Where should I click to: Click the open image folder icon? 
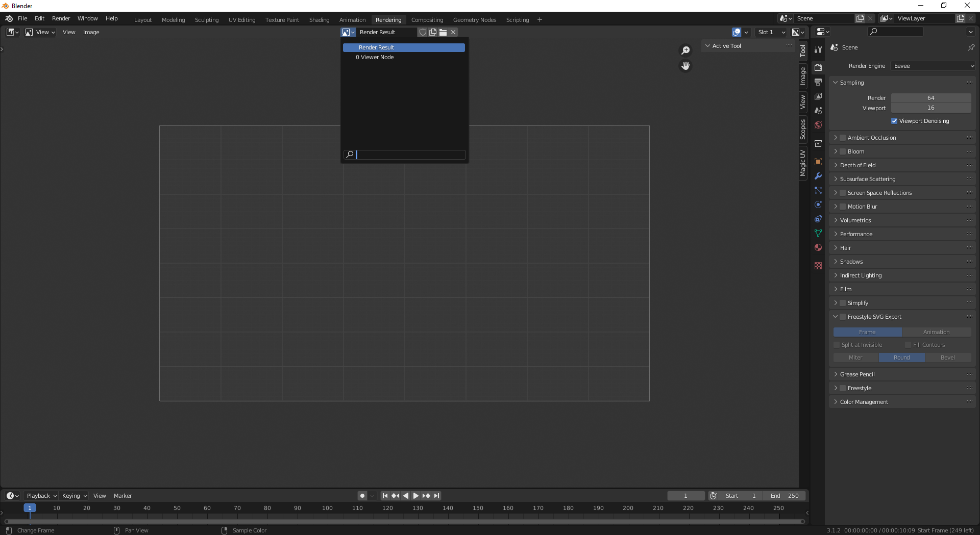pyautogui.click(x=443, y=32)
